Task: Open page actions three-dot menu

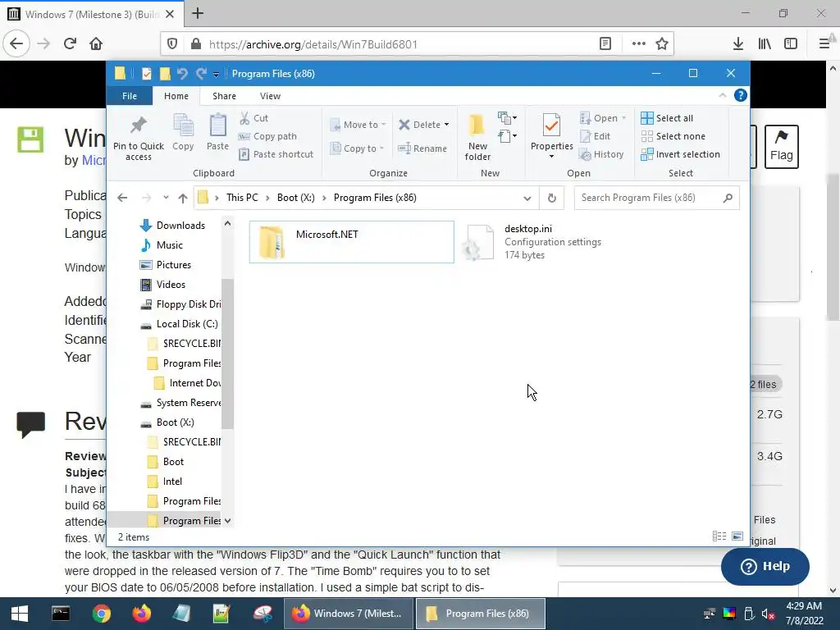Action: click(x=638, y=44)
